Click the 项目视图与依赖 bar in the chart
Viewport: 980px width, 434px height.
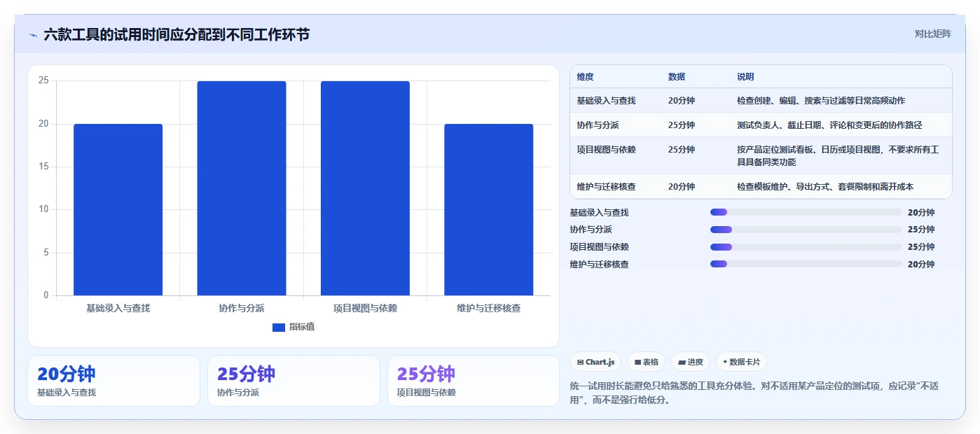pos(365,188)
